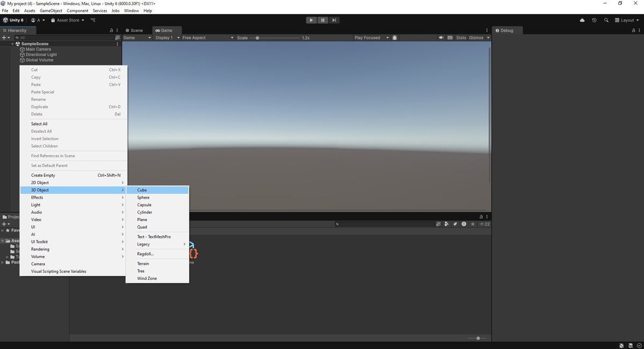Collapse the SampleScene tree arrow

(x=13, y=44)
